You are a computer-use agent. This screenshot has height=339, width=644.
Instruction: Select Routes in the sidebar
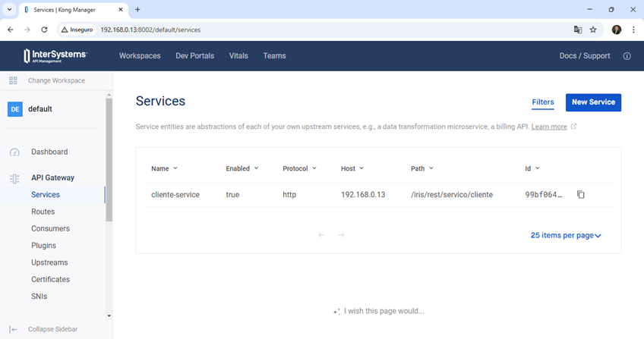tap(43, 212)
